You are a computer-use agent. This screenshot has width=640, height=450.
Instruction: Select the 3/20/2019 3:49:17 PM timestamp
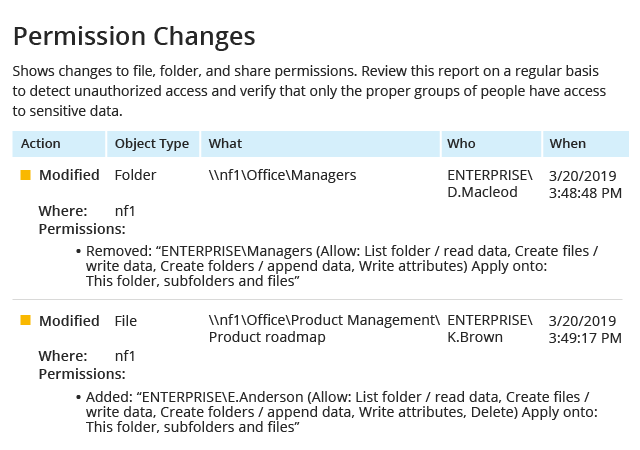pos(585,330)
